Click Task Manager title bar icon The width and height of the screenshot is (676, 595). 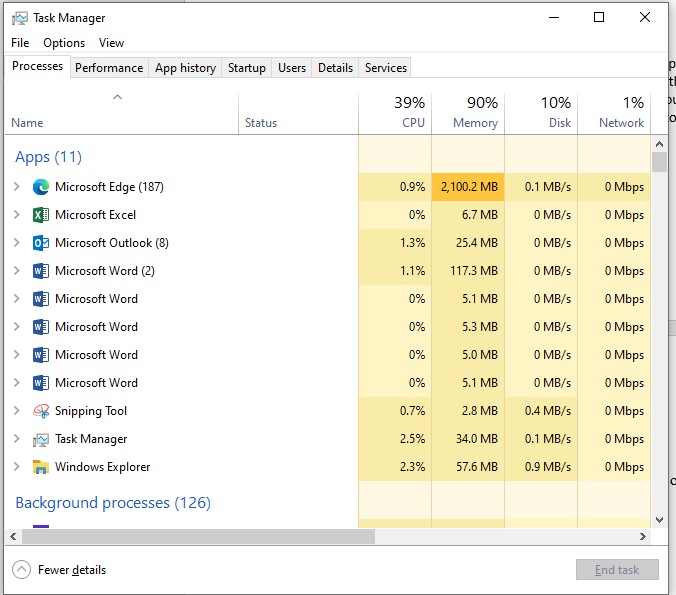click(18, 18)
